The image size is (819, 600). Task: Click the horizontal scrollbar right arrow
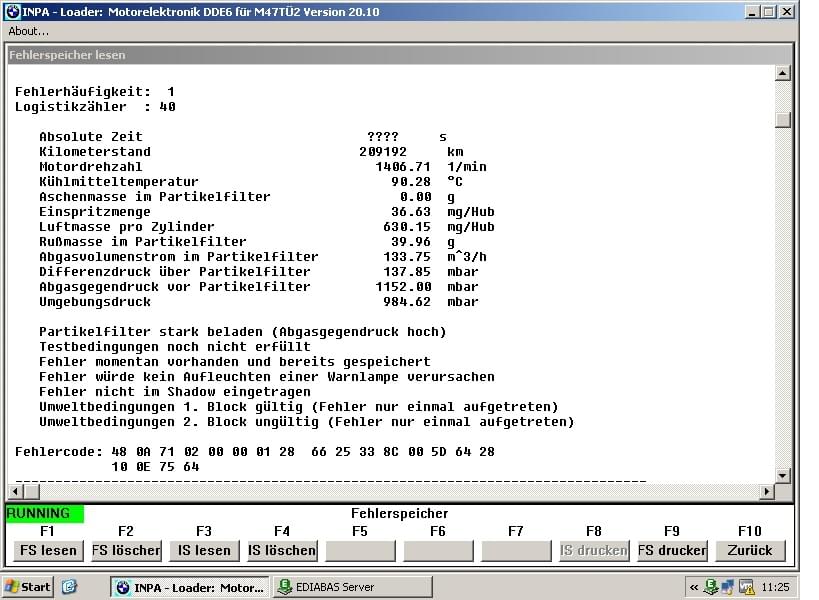(767, 491)
